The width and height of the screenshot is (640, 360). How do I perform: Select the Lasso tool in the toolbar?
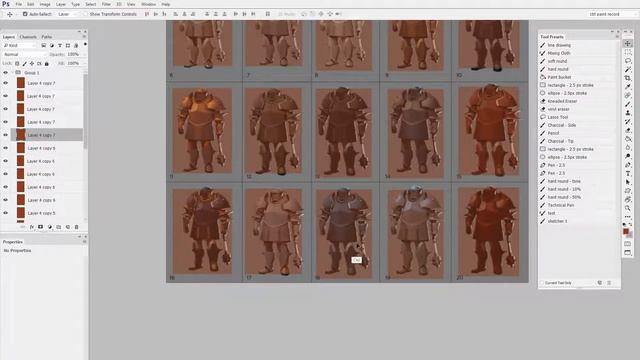click(627, 61)
